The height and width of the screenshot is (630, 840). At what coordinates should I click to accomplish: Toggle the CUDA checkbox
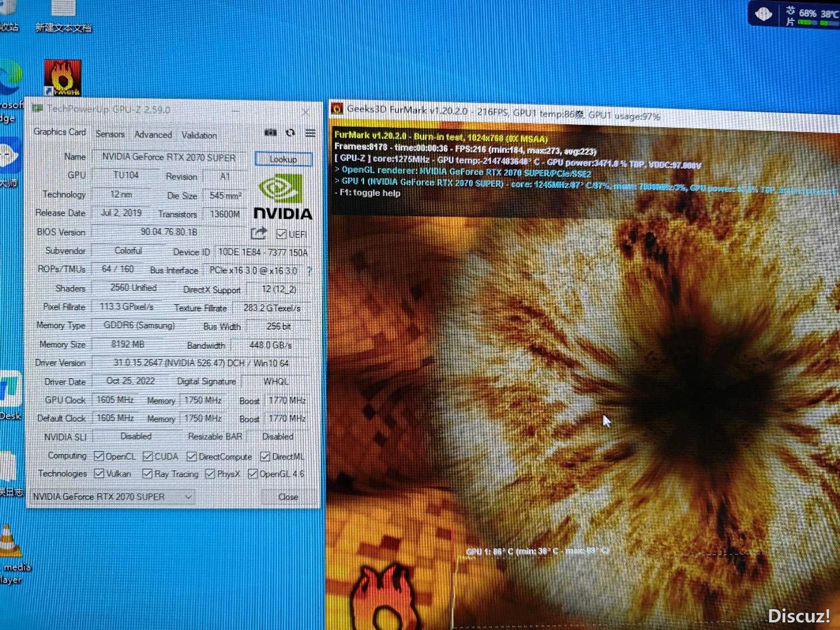pos(148,456)
